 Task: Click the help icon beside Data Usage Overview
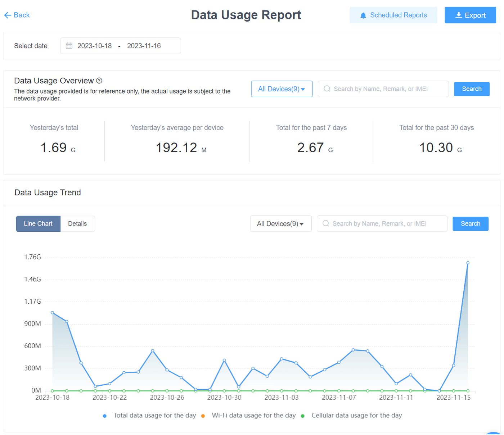click(99, 81)
